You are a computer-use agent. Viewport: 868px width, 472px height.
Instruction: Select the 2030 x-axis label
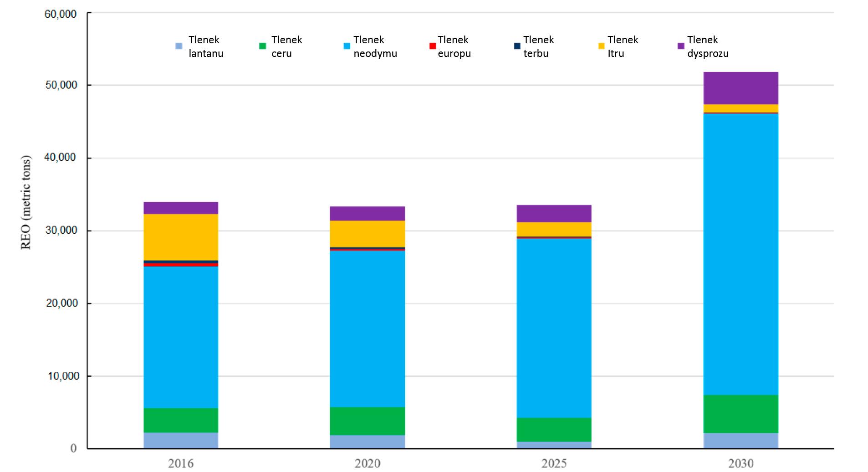tap(740, 463)
